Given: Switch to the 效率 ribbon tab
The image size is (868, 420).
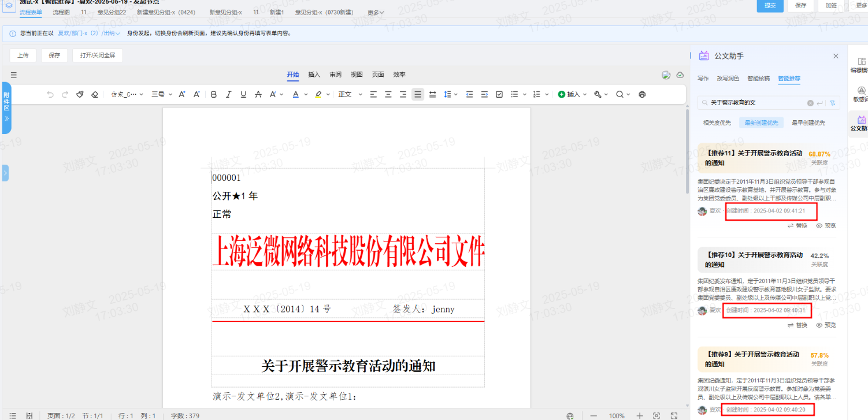Looking at the screenshot, I should tap(399, 75).
